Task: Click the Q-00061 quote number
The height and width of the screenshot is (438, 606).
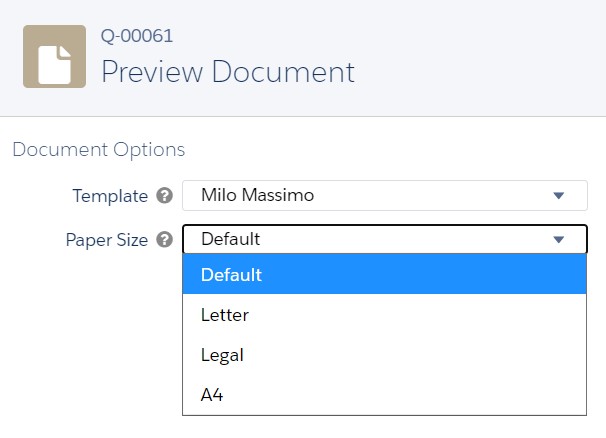Action: (x=137, y=36)
